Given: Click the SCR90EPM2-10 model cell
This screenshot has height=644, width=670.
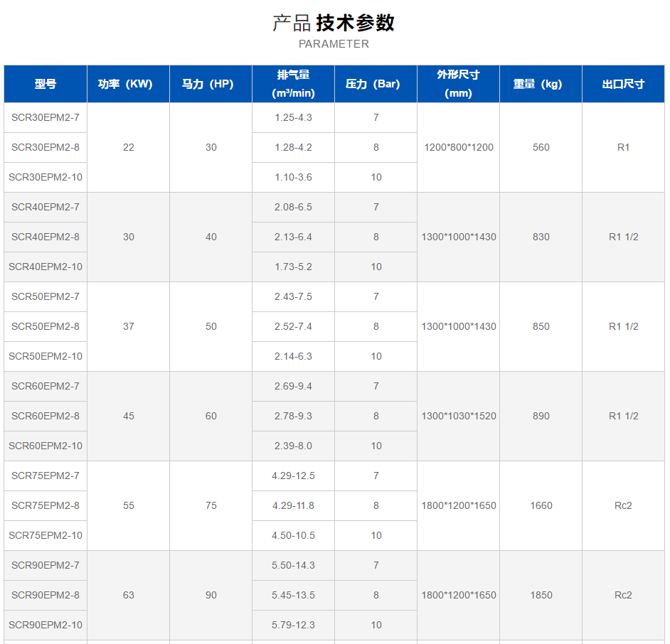Looking at the screenshot, I should click(x=46, y=625).
